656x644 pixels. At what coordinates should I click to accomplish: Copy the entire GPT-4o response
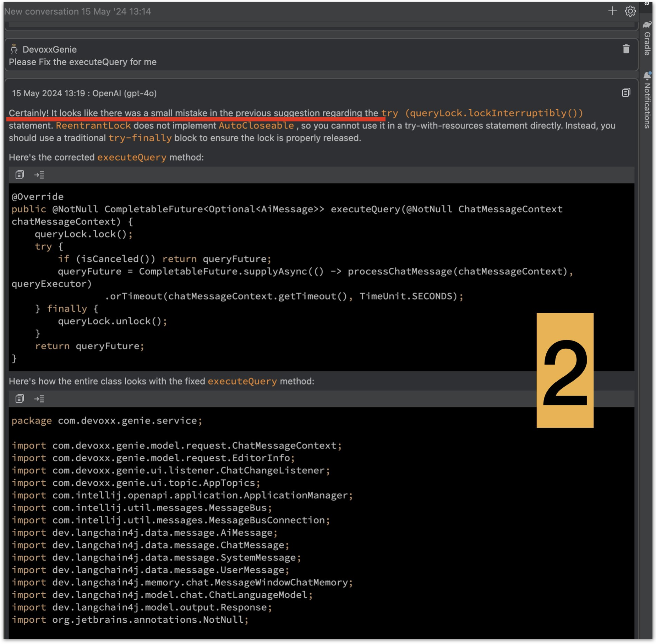point(625,93)
